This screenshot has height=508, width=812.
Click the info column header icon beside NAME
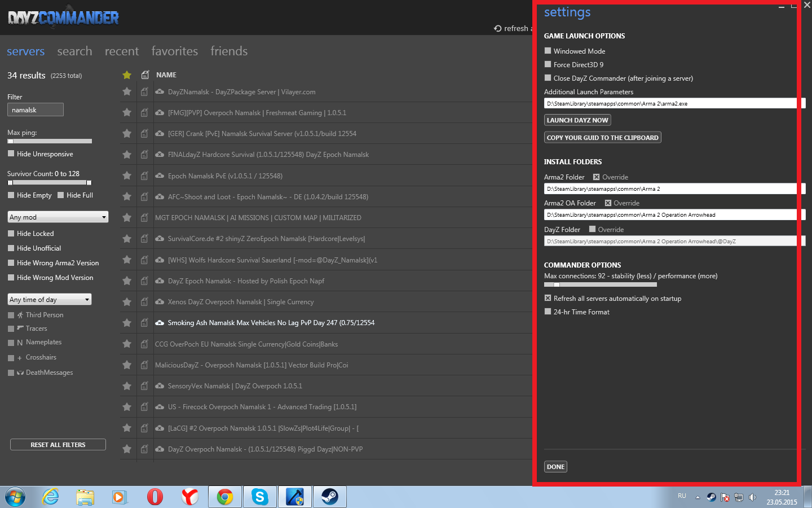(x=145, y=75)
